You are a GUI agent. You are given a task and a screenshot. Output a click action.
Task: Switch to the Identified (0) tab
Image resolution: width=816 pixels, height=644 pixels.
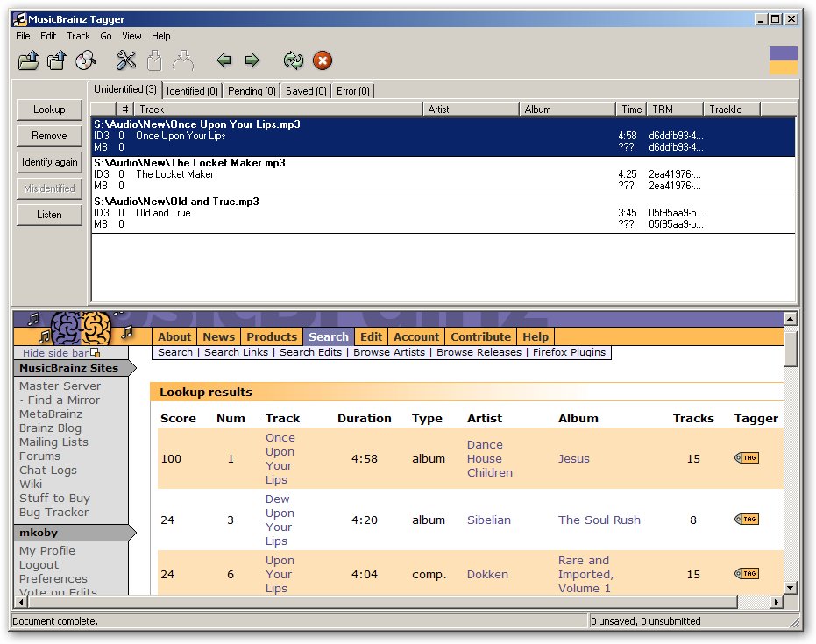tap(192, 91)
